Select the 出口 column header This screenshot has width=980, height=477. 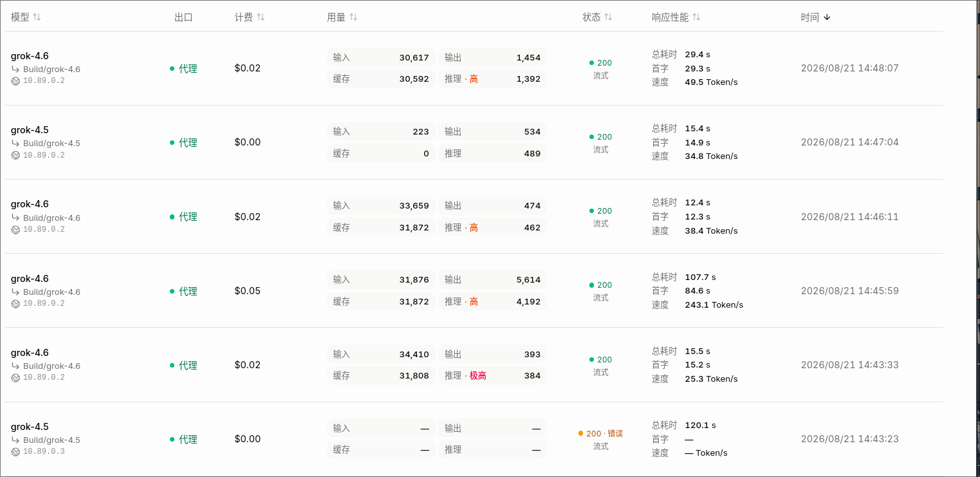183,17
